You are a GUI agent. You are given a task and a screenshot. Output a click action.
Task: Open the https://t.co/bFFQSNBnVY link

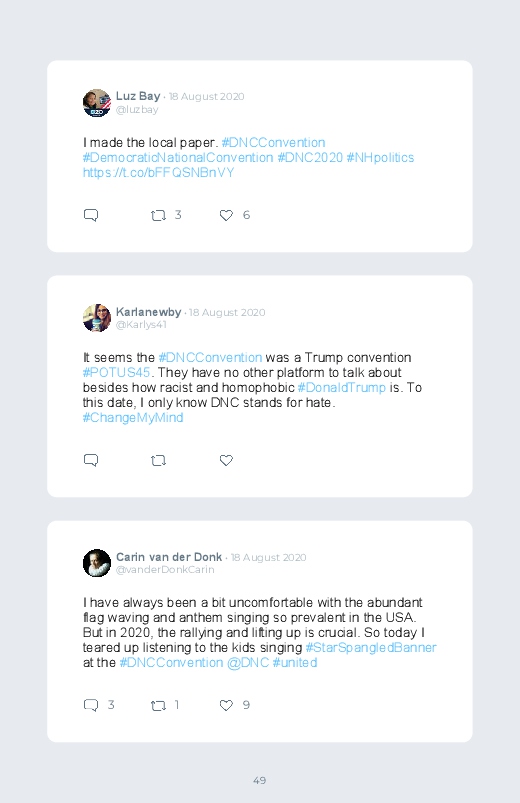158,173
